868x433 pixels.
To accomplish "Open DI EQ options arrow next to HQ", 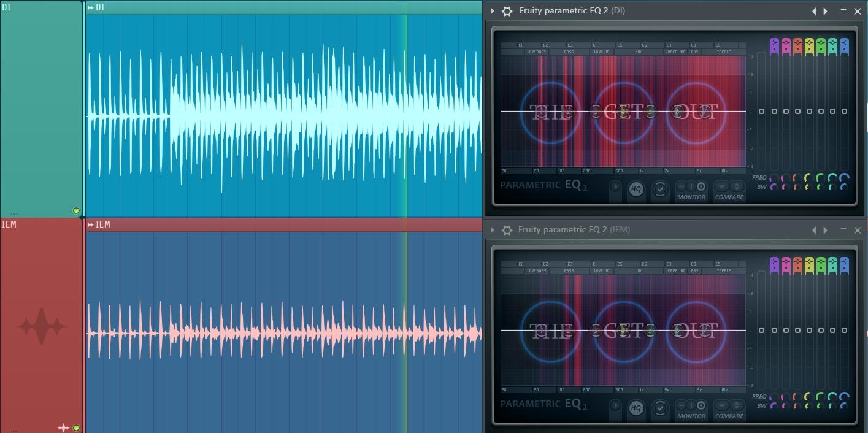I will 615,187.
